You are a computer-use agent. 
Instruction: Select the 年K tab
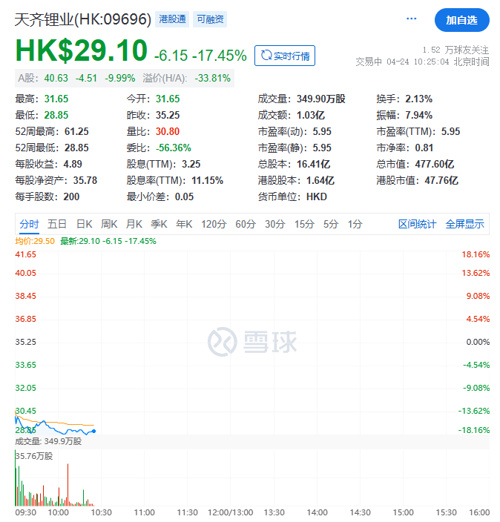pyautogui.click(x=184, y=224)
